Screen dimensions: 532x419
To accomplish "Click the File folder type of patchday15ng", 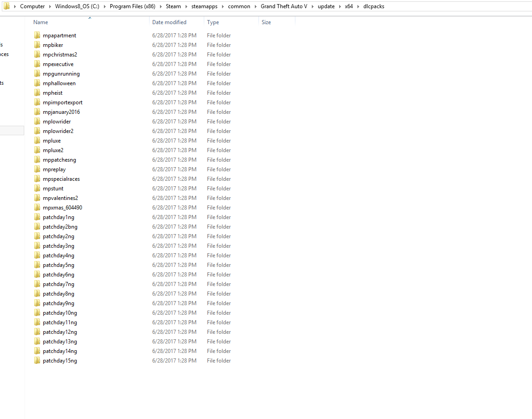I will coord(219,361).
